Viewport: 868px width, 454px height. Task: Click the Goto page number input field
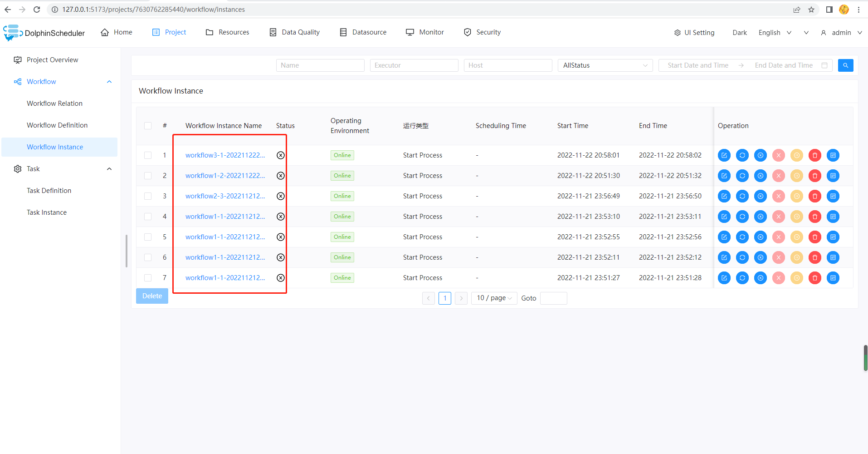(x=553, y=298)
